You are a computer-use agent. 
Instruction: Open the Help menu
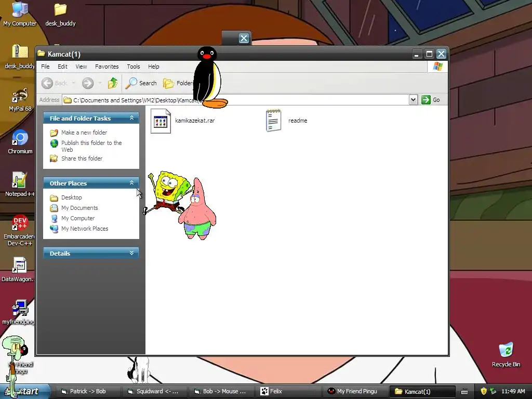(154, 66)
